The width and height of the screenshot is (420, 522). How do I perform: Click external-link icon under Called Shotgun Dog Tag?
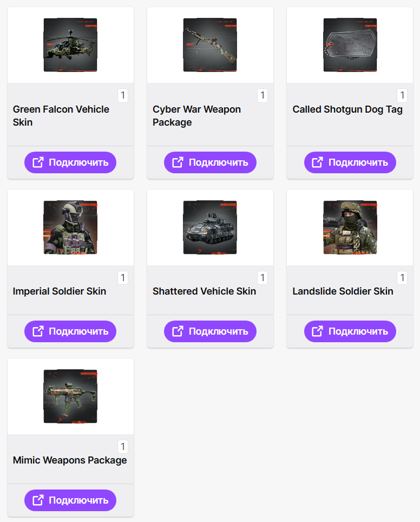coord(318,162)
